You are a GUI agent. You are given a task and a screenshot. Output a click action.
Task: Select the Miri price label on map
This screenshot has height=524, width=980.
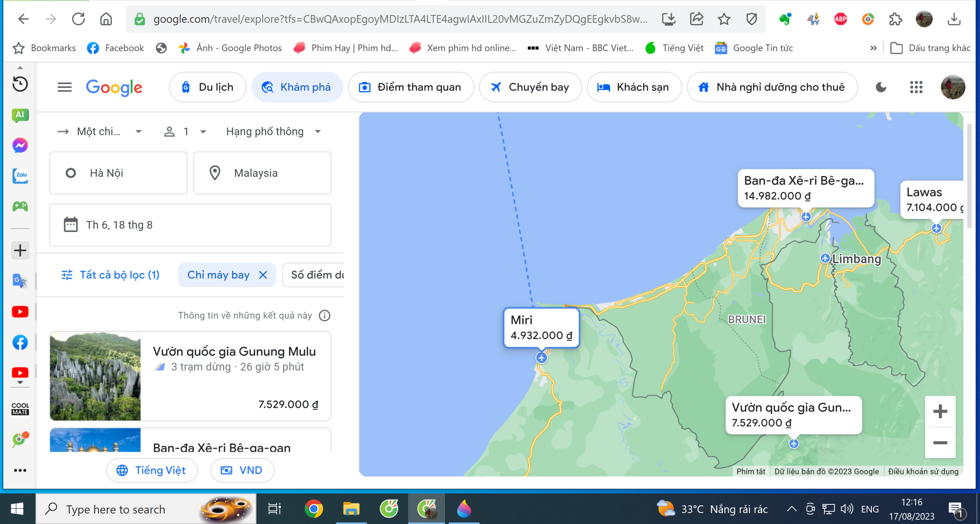tap(541, 327)
